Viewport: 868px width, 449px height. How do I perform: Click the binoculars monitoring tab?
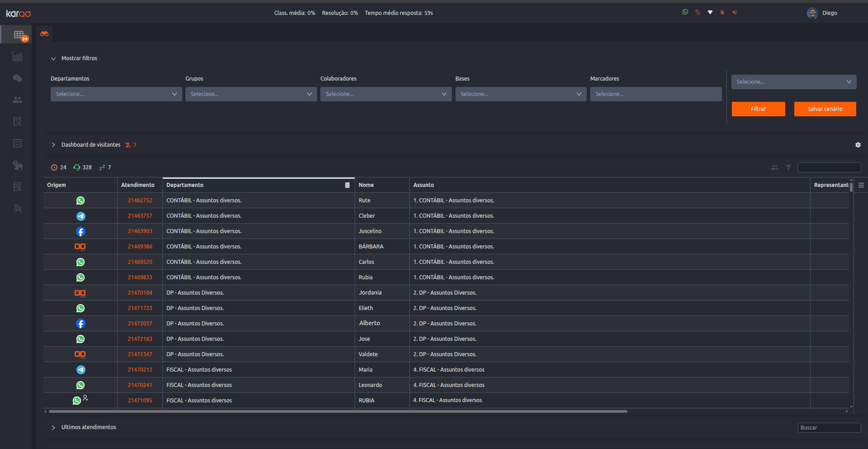pyautogui.click(x=44, y=34)
